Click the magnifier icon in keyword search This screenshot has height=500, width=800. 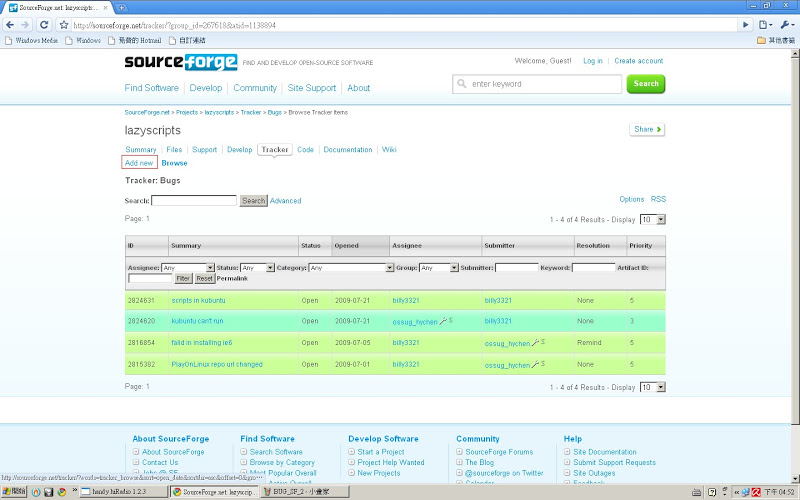coord(462,83)
